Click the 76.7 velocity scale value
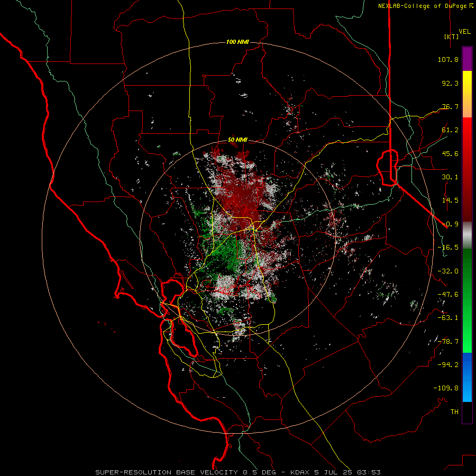Screen dimensions: 476x476 point(450,106)
